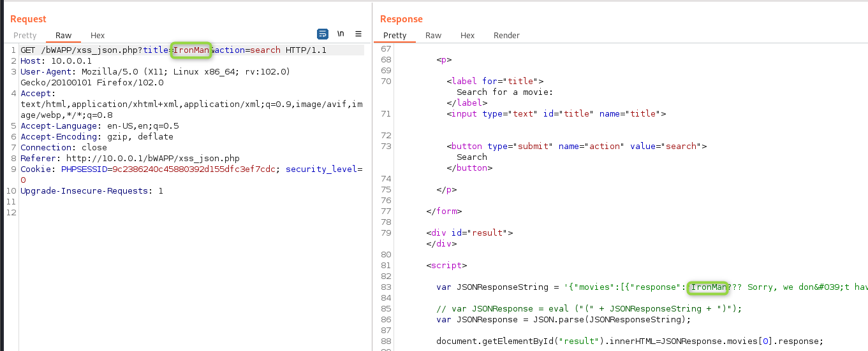Image resolution: width=868 pixels, height=351 pixels.
Task: Switch Response view to Raw tab
Action: click(434, 36)
